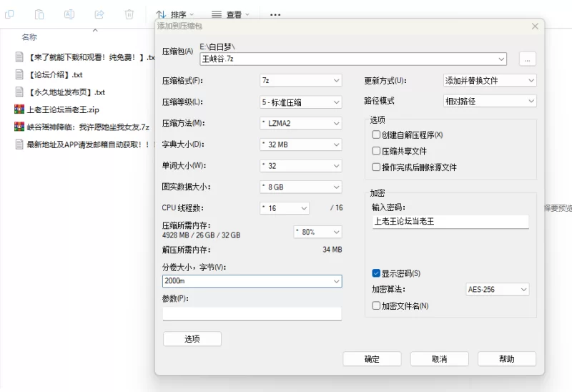Viewport: 572px width, 392px height.
Task: Open 压缩格式 dropdown showing 7z
Action: click(301, 80)
